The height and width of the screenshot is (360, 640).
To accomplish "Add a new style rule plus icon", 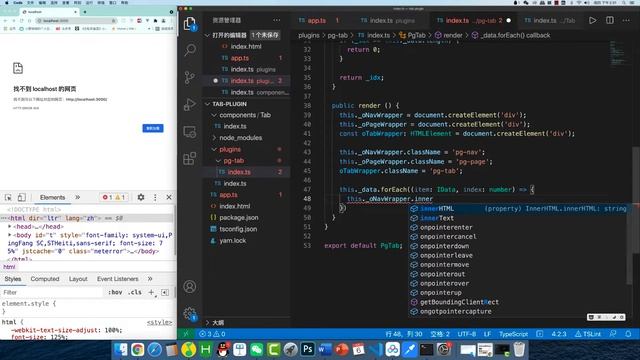I will coord(152,293).
